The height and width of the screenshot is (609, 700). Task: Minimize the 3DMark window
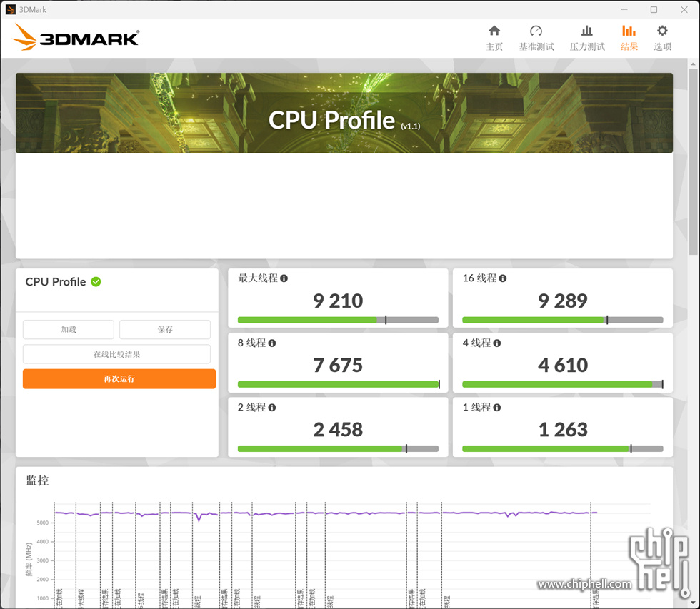(624, 10)
